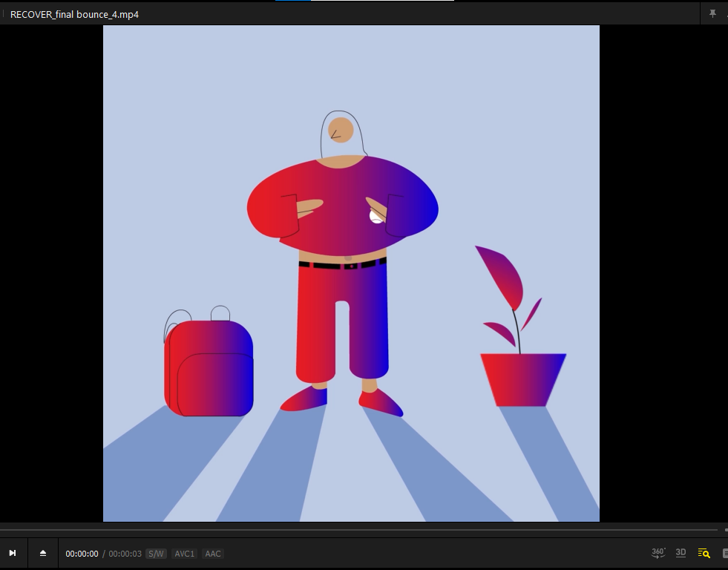
Task: Click the current time 00:00:00
Action: 82,554
